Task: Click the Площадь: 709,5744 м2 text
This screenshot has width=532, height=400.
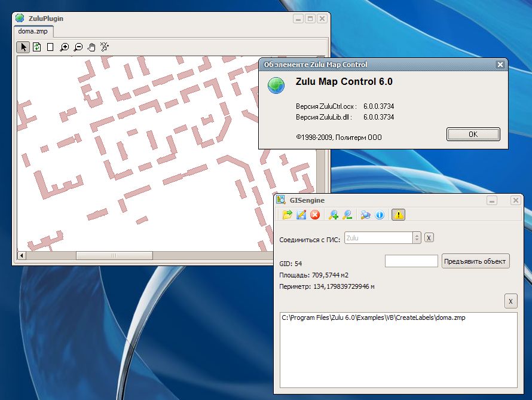Action: point(313,275)
